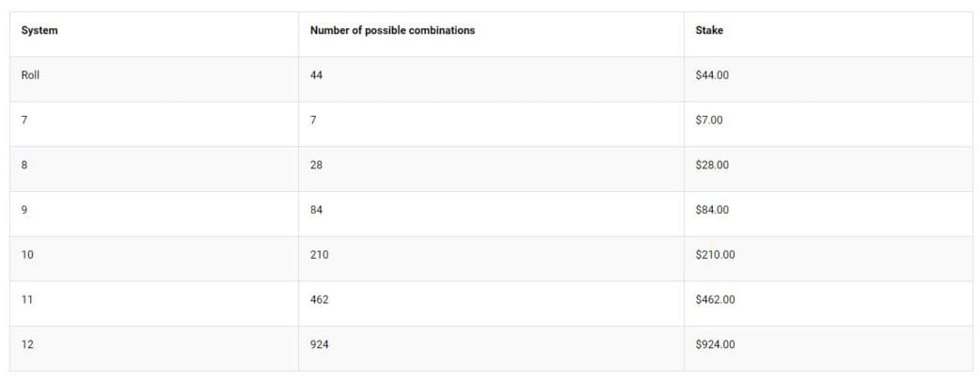Select the $44.00 stake cell
Image resolution: width=980 pixels, height=383 pixels.
click(x=712, y=75)
